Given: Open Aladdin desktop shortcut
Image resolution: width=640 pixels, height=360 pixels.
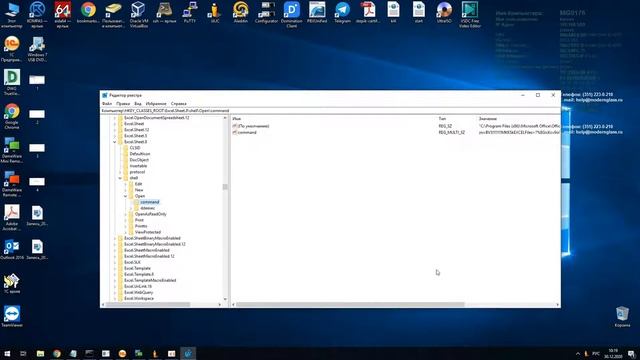Looking at the screenshot, I should (240, 13).
